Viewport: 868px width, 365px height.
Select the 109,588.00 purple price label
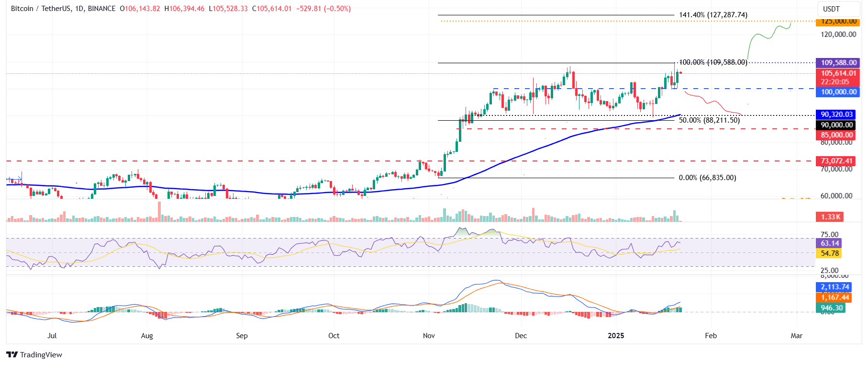pyautogui.click(x=839, y=63)
